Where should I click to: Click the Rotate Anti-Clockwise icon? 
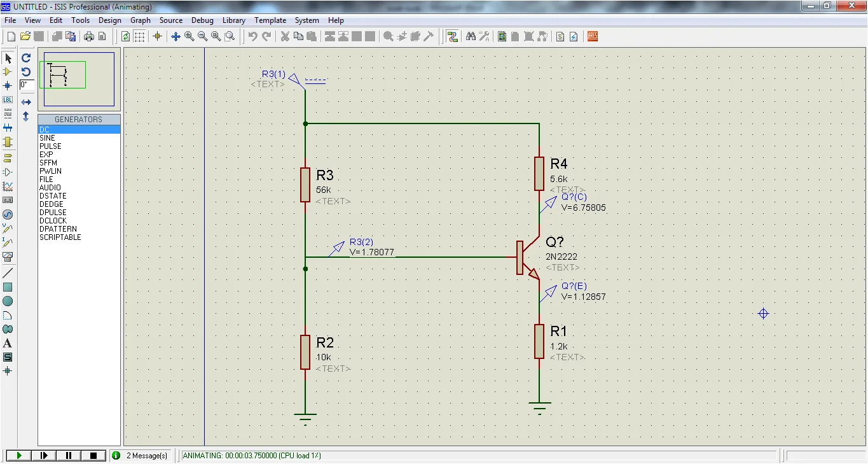[26, 72]
